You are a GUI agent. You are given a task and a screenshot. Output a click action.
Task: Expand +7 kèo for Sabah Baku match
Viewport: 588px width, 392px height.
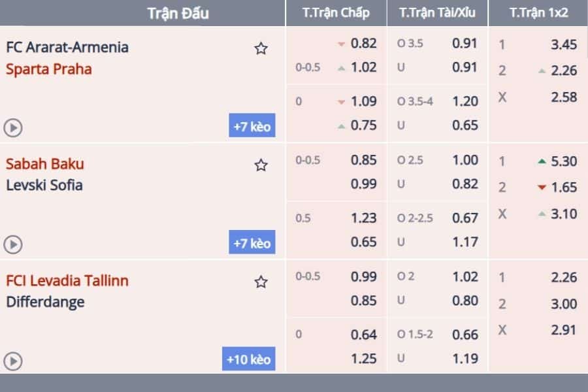[x=252, y=242]
